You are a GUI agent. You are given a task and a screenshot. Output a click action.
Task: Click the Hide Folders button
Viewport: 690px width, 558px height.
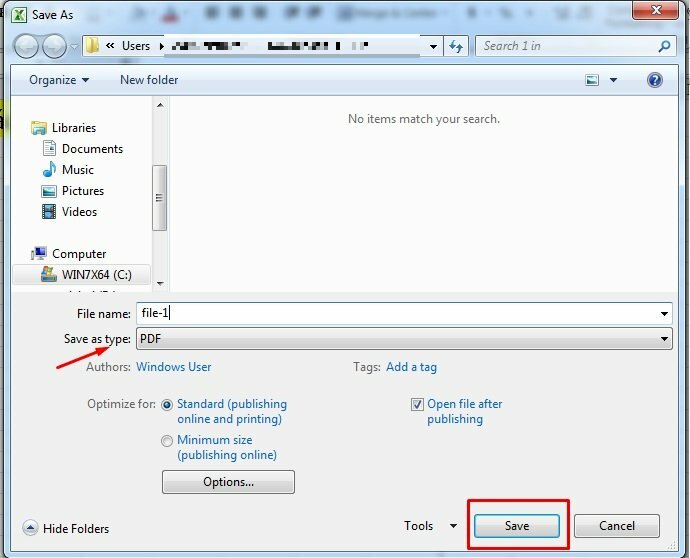coord(66,528)
